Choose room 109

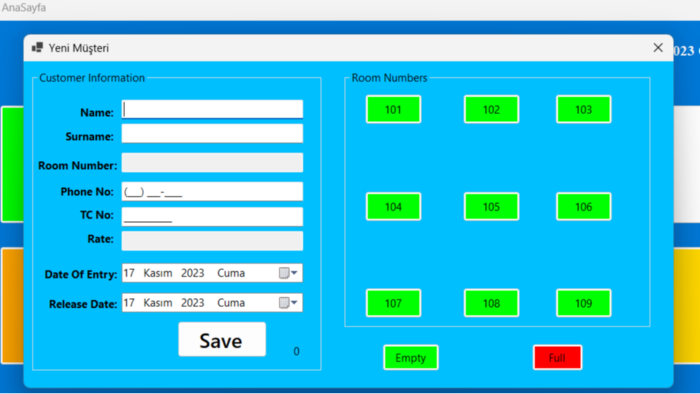pos(583,303)
